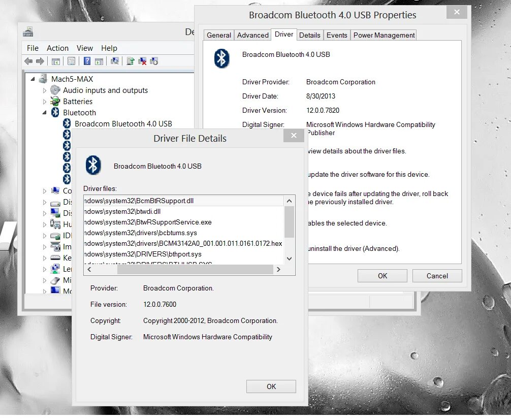Click the Update Driver Software toolbar icon

[x=131, y=61]
